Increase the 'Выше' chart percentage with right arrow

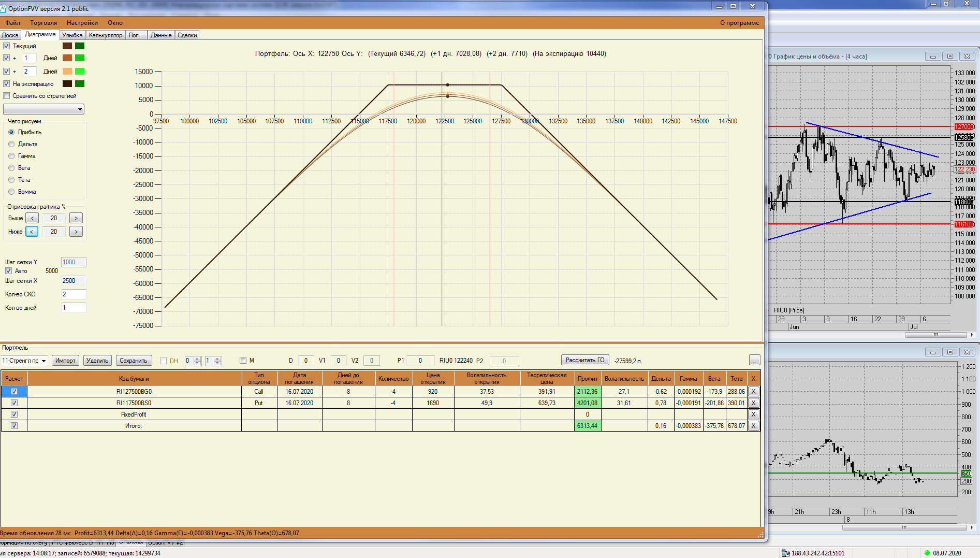(x=76, y=218)
